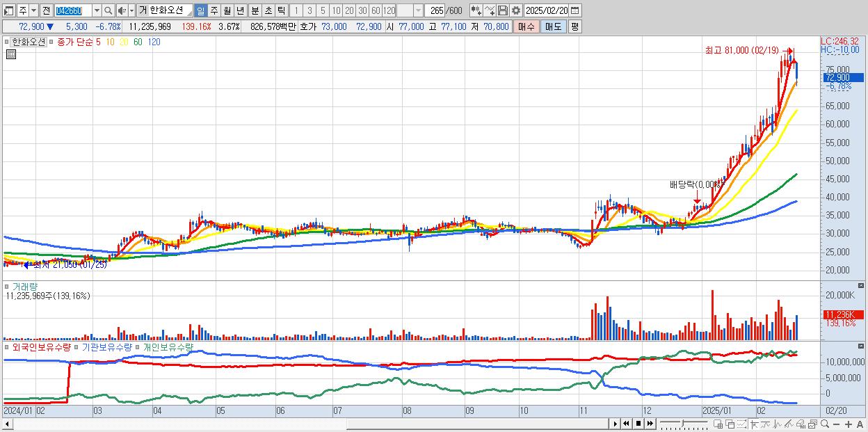Click the 매도 sell button

[553, 26]
